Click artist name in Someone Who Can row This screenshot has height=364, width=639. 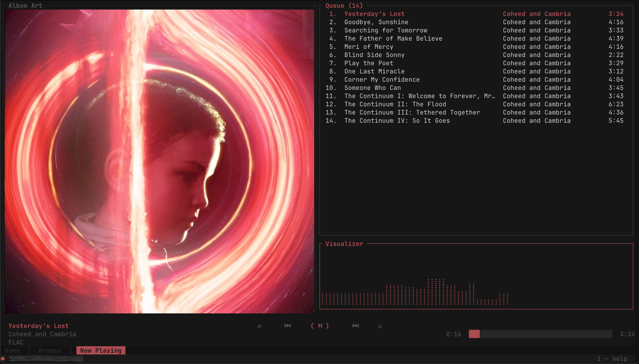[x=537, y=88]
